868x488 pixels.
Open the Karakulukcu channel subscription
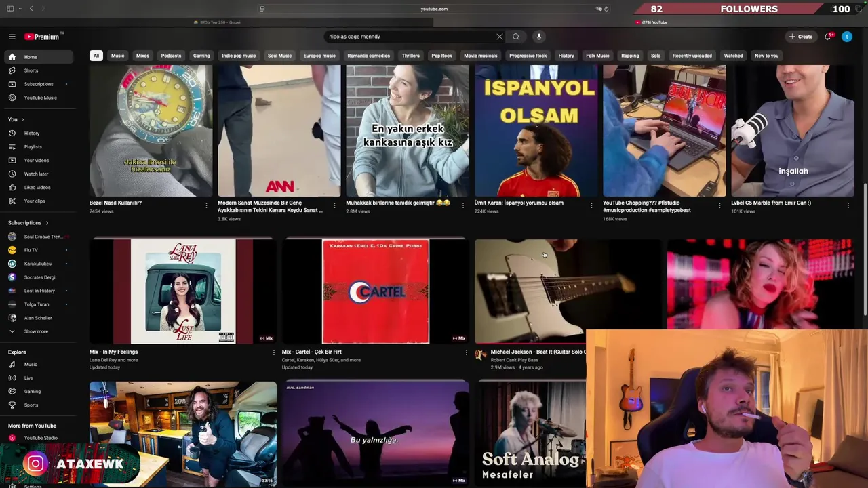tap(37, 264)
